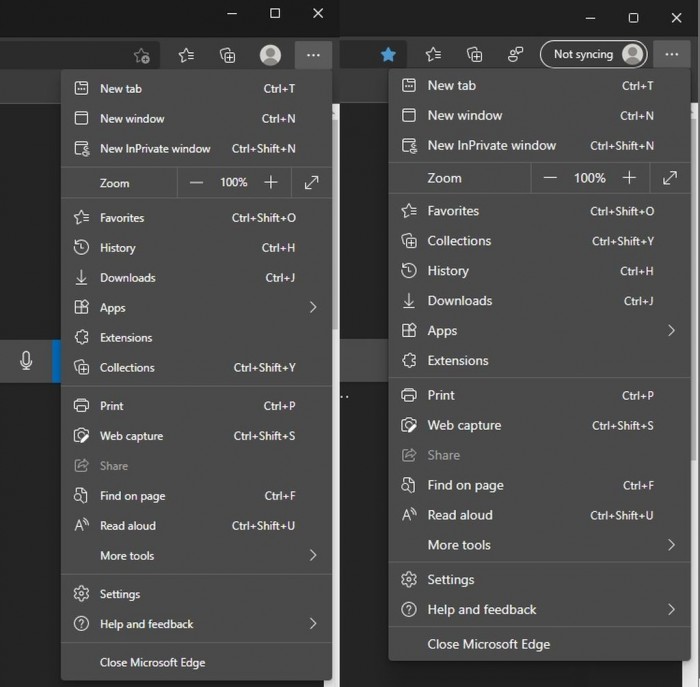This screenshot has width=700, height=687.
Task: Click the feedback icon left of Not syncing
Action: pyautogui.click(x=516, y=55)
